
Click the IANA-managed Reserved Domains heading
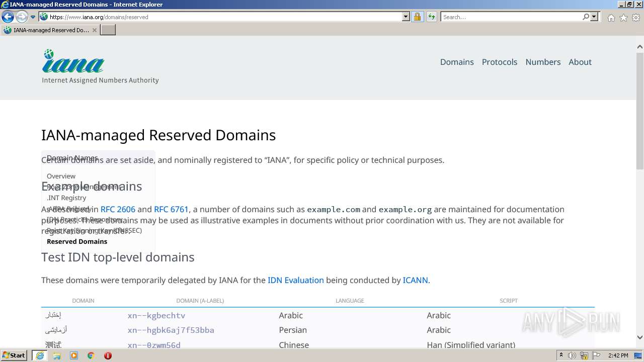(x=158, y=135)
